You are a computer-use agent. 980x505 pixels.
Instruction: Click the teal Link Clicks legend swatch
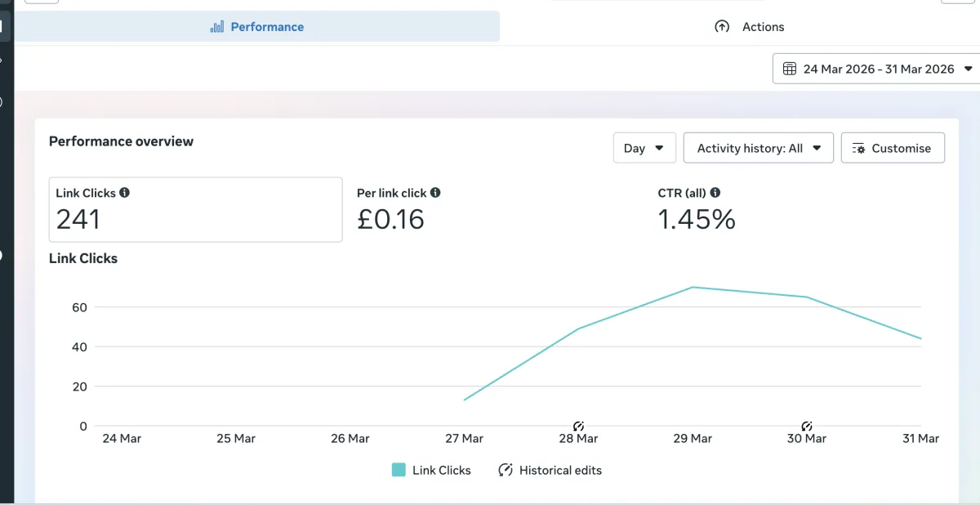(x=399, y=470)
